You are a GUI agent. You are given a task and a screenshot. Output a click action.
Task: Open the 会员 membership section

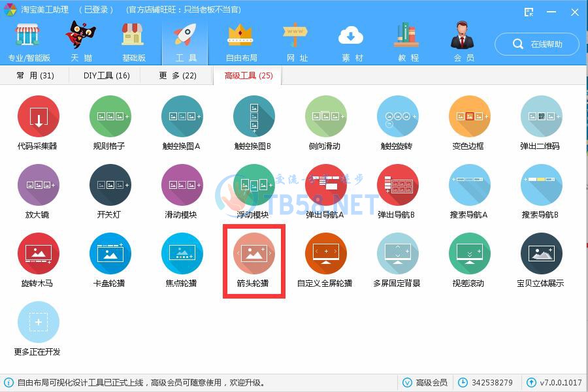463,42
